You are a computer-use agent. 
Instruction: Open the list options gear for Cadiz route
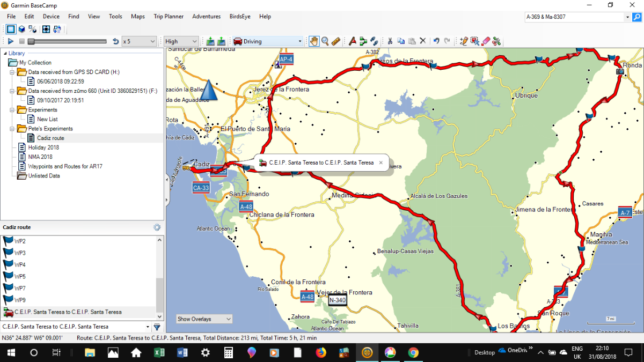point(157,227)
